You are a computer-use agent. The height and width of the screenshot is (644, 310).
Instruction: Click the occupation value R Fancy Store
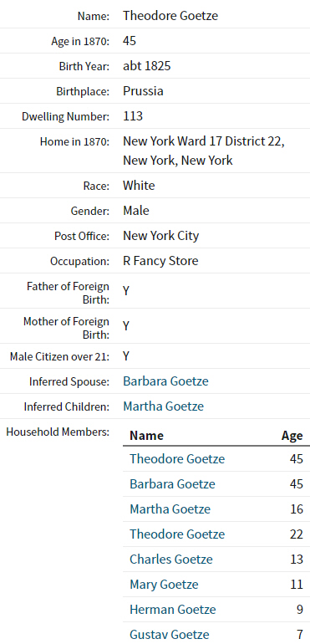point(160,261)
